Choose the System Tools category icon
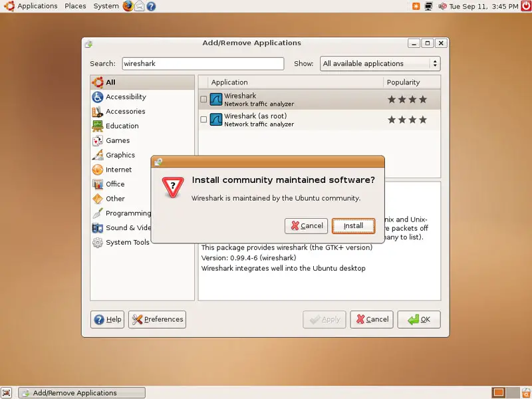The height and width of the screenshot is (399, 532). coord(98,243)
